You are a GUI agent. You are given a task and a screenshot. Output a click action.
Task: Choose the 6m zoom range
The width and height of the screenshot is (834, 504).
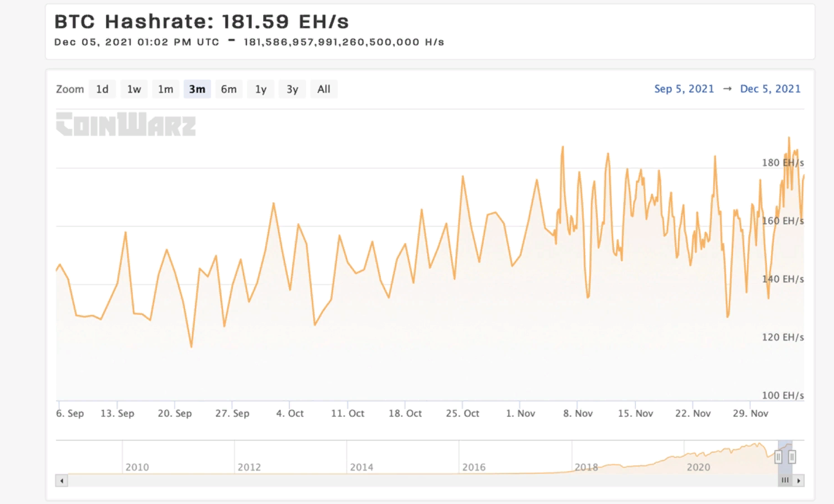click(228, 89)
